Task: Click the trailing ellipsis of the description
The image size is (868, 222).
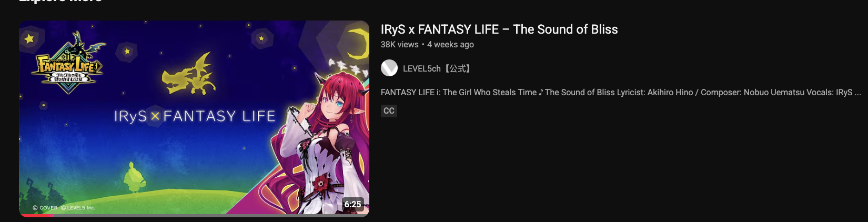Action: (x=858, y=93)
